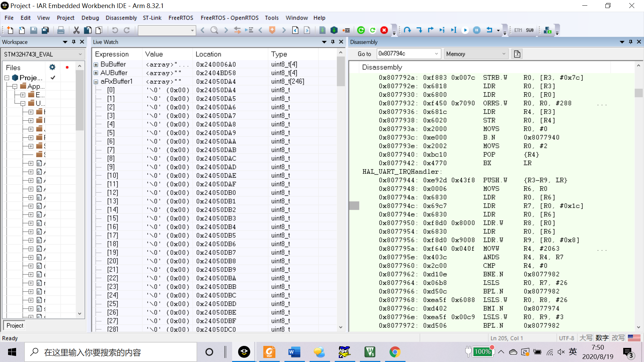Close the Live Watch panel
644x362 pixels.
coord(341,42)
